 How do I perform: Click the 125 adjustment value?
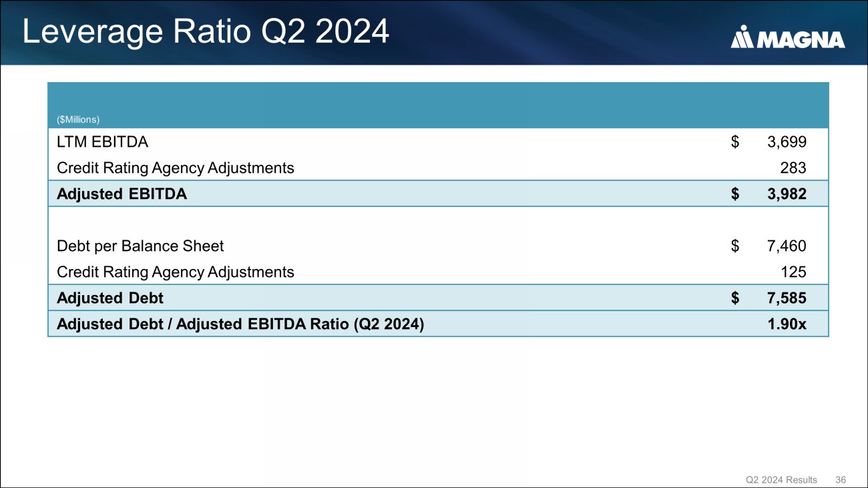point(793,272)
